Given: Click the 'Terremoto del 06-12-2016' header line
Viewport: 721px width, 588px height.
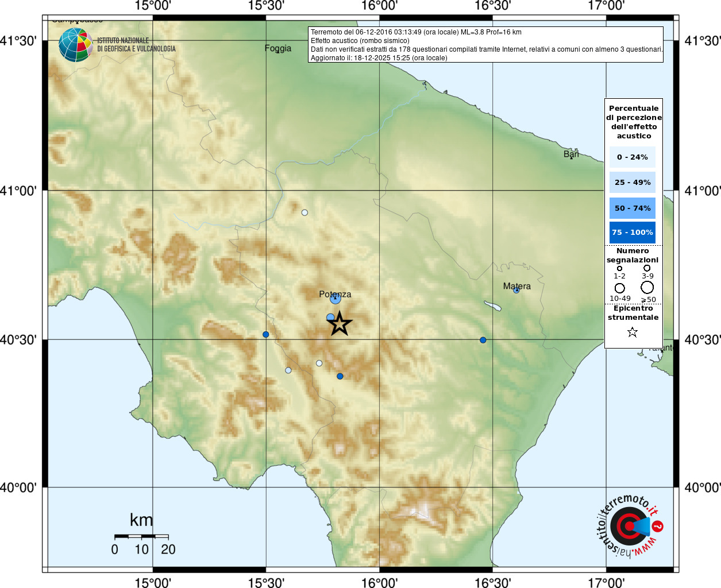Looking at the screenshot, I should coord(416,32).
